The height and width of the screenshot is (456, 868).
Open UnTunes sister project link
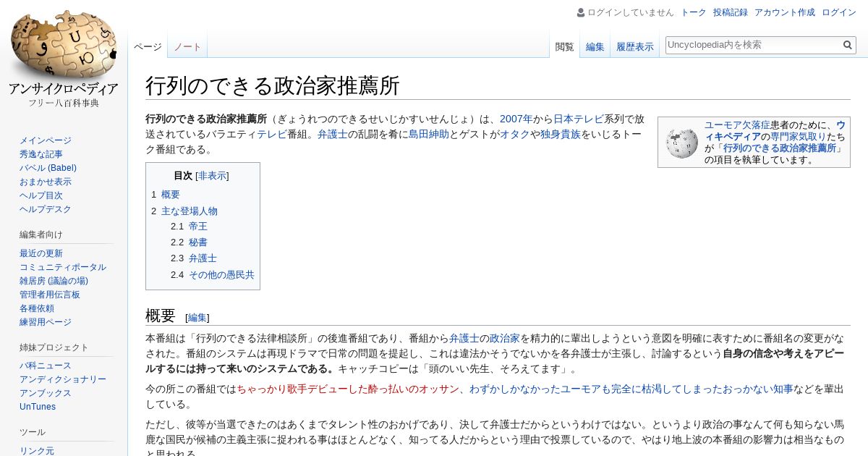[38, 407]
